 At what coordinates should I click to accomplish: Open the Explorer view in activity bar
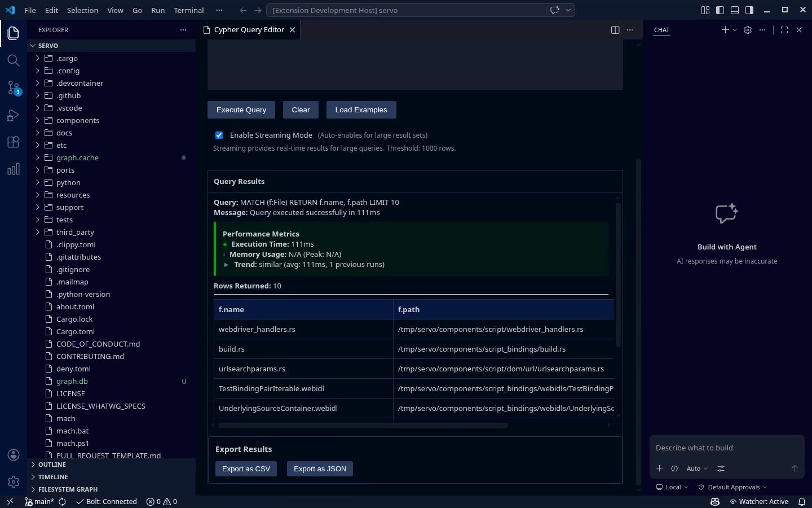pyautogui.click(x=14, y=33)
